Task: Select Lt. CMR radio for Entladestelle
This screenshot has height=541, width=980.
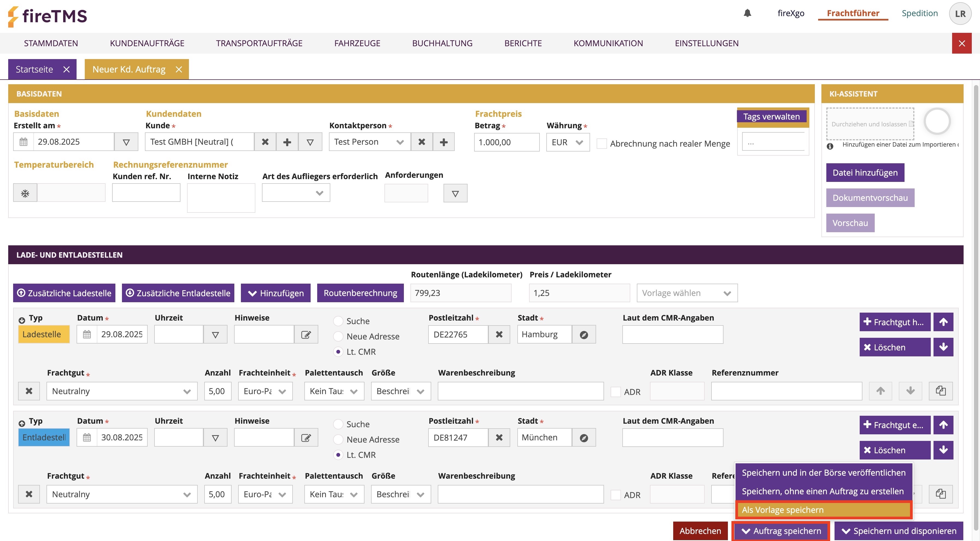Action: [x=338, y=455]
